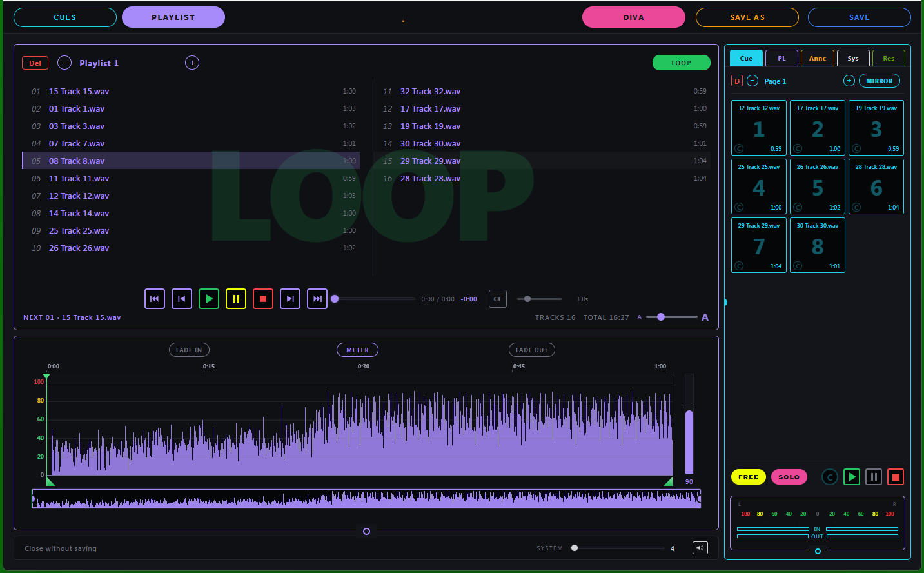Stop cue with the cue panel stop button

pyautogui.click(x=896, y=477)
